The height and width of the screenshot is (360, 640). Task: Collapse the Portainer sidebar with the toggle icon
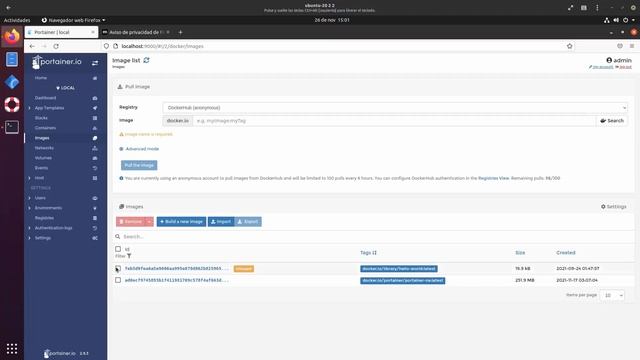click(x=95, y=63)
